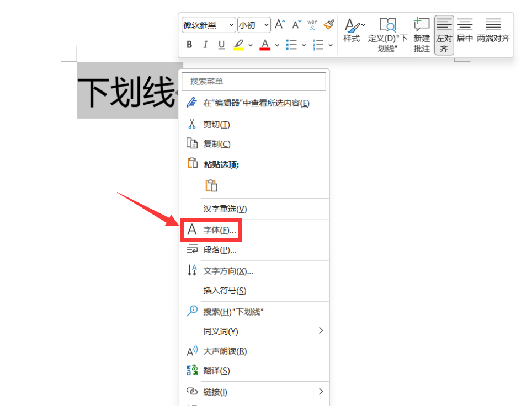Enable italic formatting
This screenshot has height=406, width=532.
[x=205, y=45]
